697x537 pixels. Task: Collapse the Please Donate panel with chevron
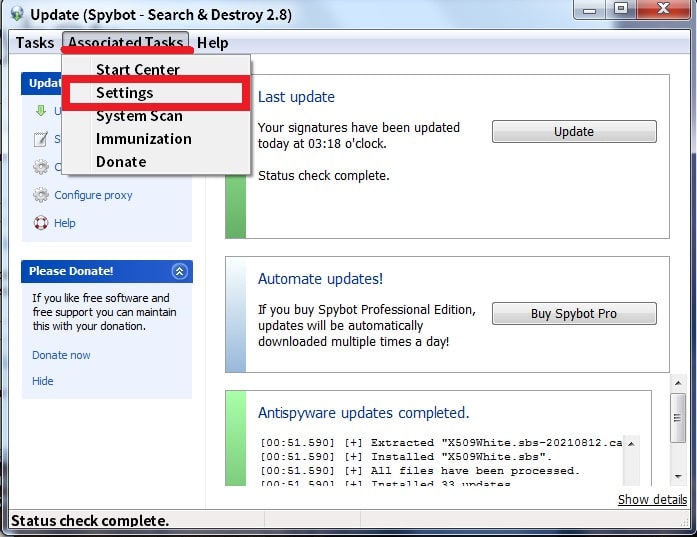pos(180,271)
